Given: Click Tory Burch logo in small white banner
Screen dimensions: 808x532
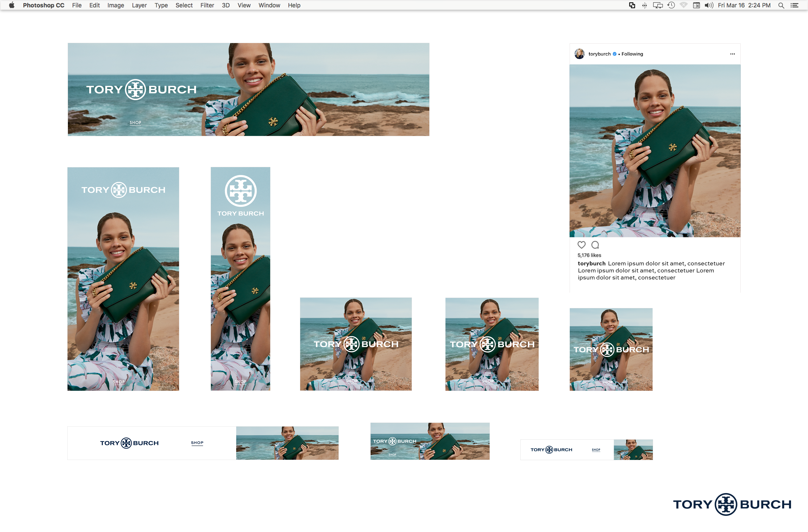Looking at the screenshot, I should [551, 450].
